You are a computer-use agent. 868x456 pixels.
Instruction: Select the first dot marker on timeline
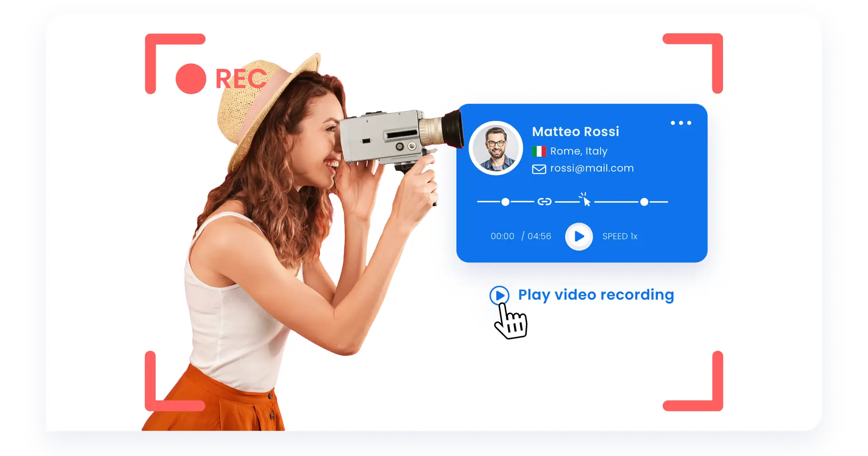coord(505,202)
